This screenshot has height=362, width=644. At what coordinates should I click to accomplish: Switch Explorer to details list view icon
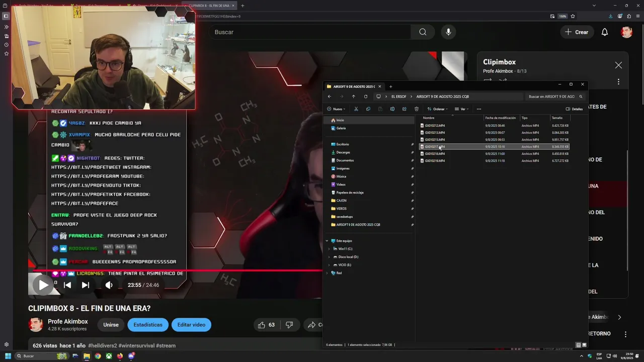578,345
